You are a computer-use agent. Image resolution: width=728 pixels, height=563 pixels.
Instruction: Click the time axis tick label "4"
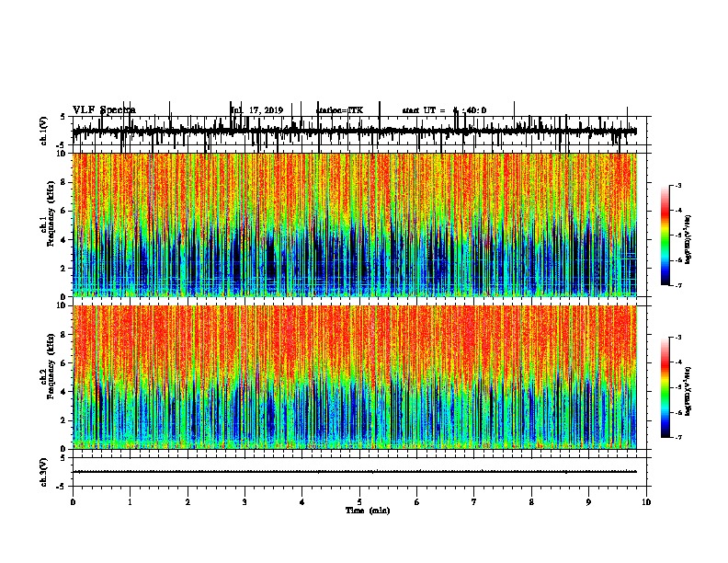click(x=302, y=502)
